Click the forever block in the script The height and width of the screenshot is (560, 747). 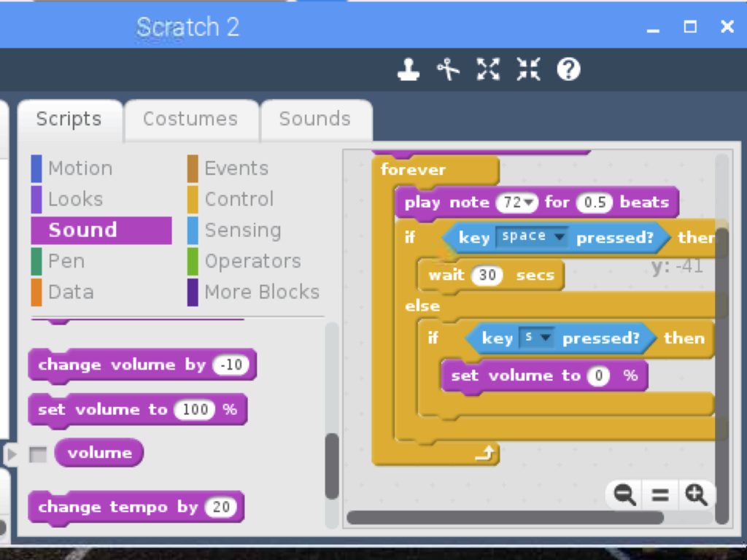coord(414,170)
